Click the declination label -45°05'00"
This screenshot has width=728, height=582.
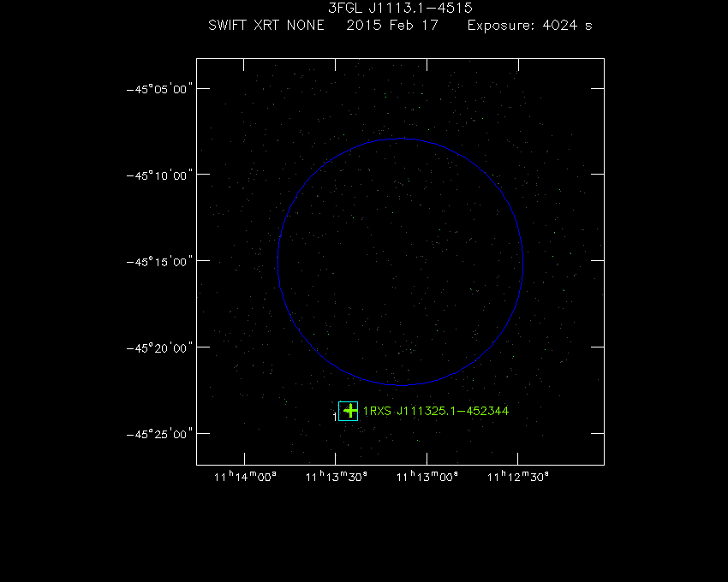pos(159,89)
